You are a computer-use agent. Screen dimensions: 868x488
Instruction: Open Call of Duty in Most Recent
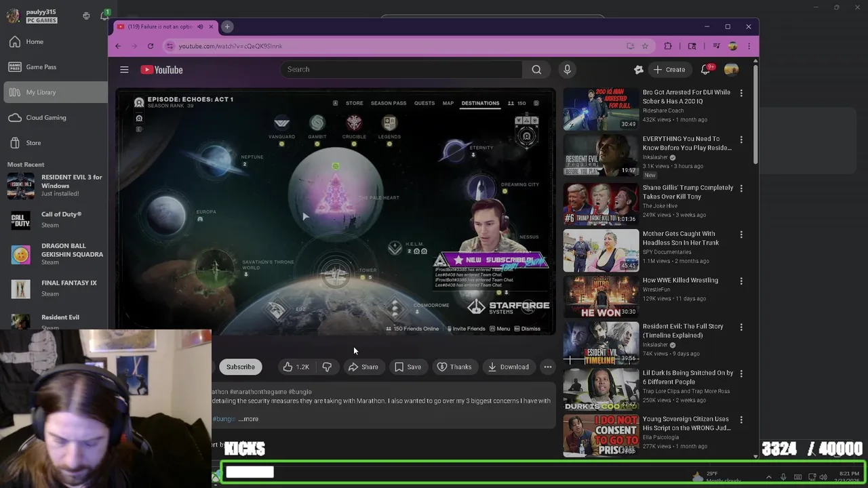pyautogui.click(x=54, y=220)
